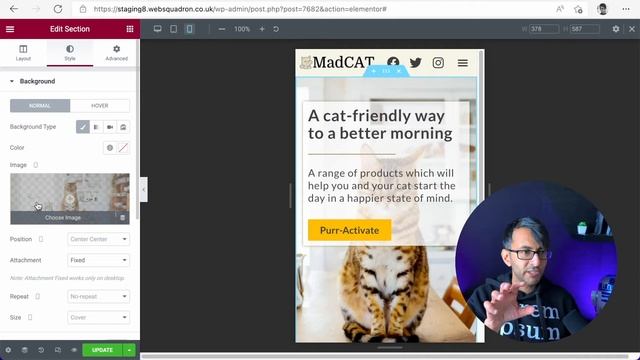The width and height of the screenshot is (640, 360).
Task: Go back in the browser
Action: 14,9
